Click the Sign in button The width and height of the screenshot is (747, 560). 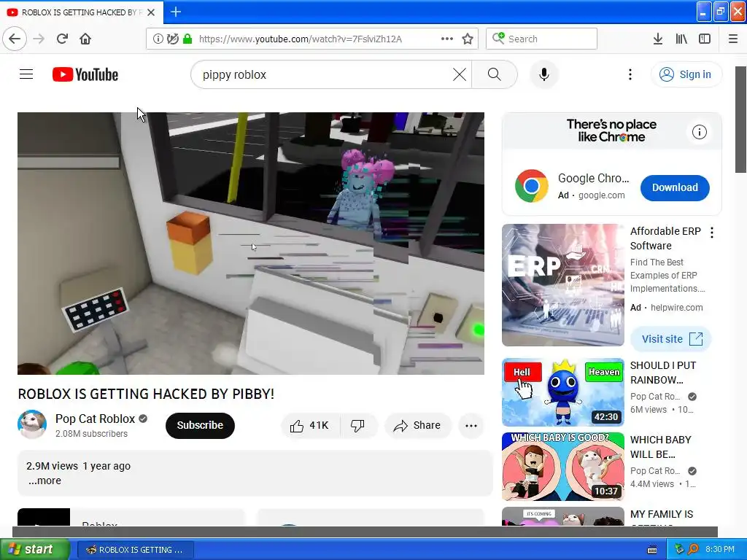(x=686, y=74)
